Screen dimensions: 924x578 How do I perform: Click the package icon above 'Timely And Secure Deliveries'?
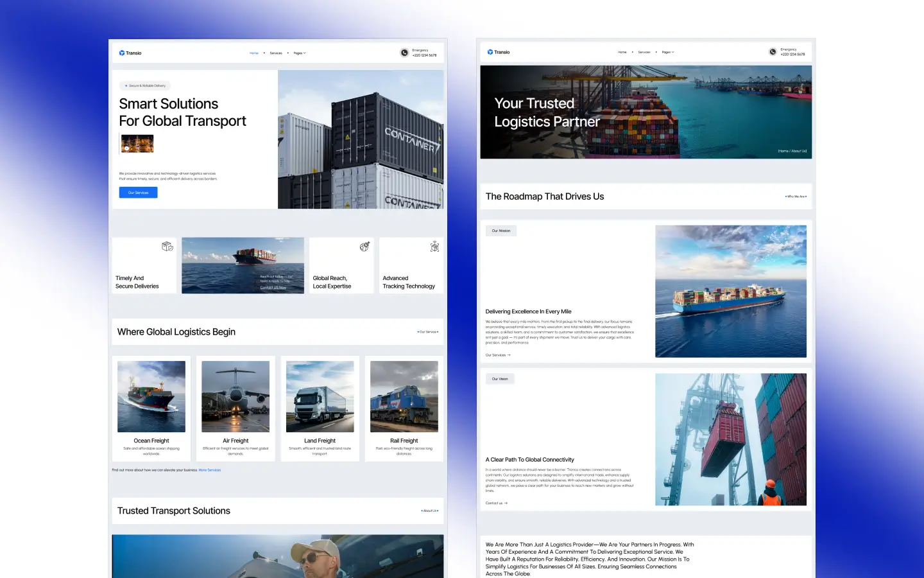[167, 246]
